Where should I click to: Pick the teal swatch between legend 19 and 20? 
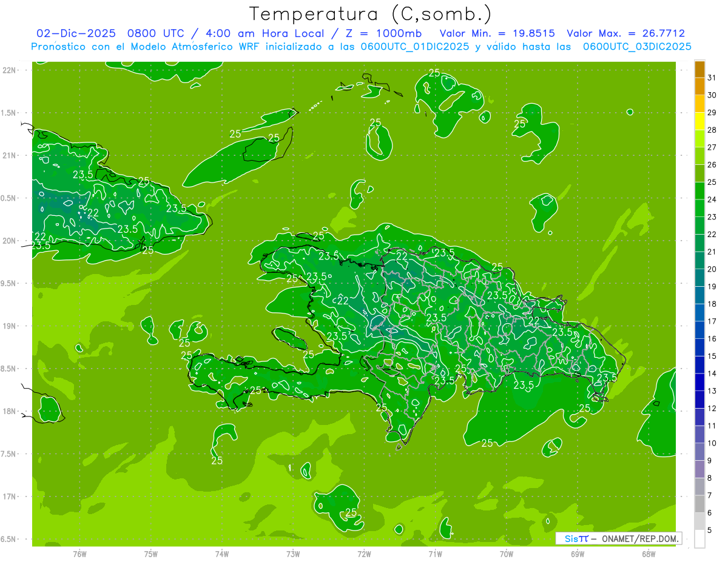click(699, 278)
